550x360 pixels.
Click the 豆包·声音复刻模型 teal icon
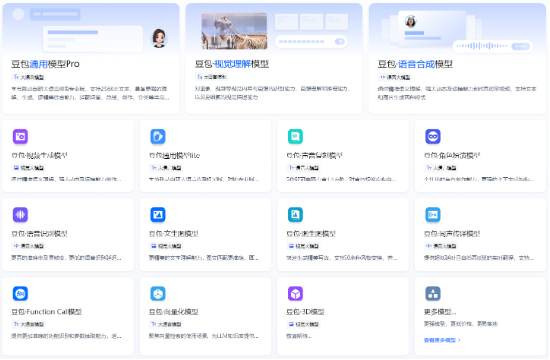coord(295,136)
